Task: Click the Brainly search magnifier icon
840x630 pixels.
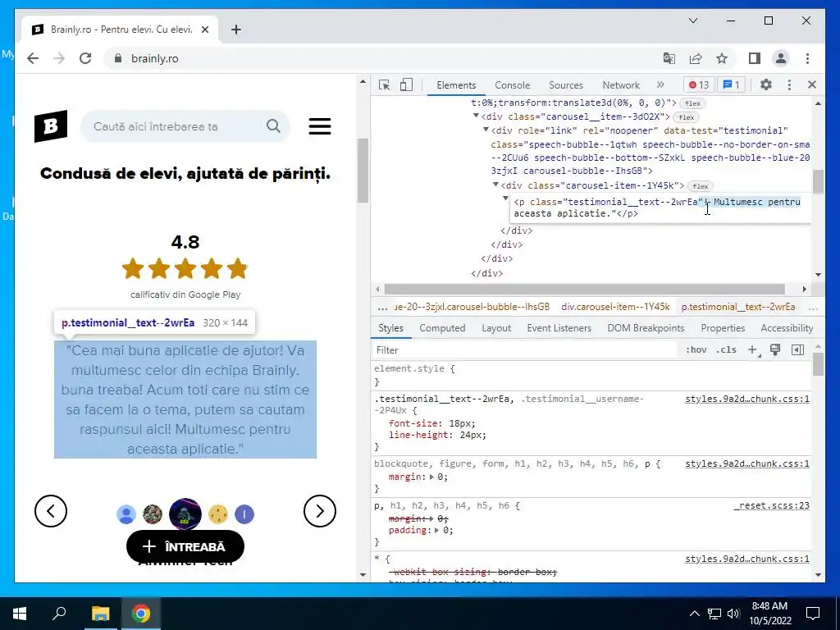Action: (273, 126)
